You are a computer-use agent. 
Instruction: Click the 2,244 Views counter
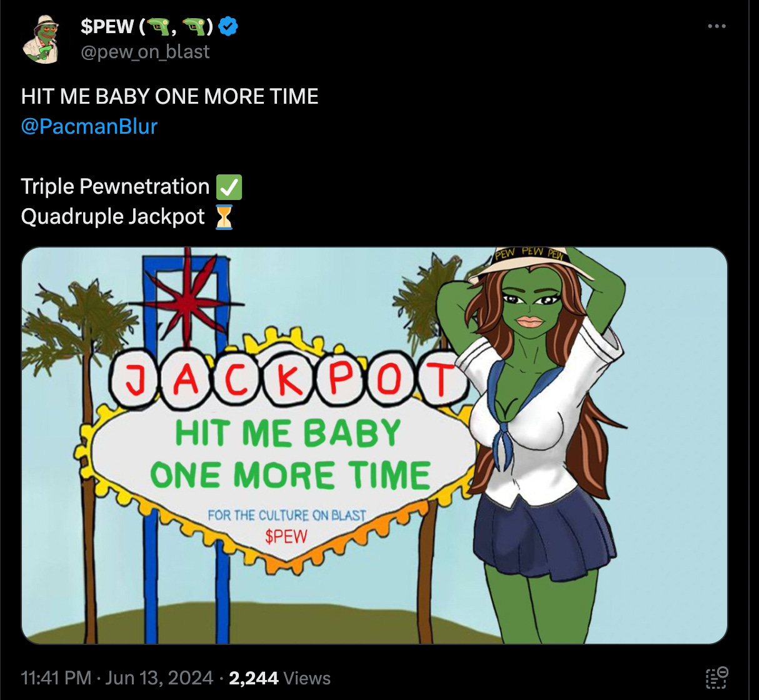[x=279, y=678]
